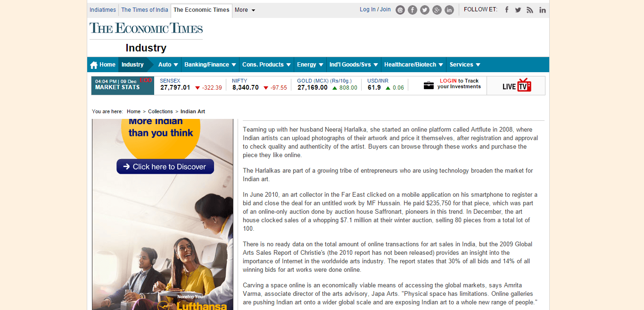Follow ET on Twitter icon

tap(518, 10)
